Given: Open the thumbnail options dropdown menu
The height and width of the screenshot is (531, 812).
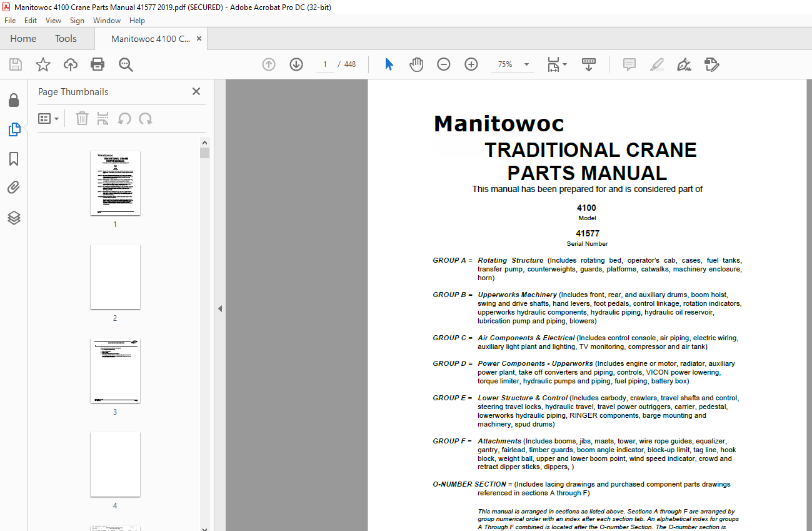Looking at the screenshot, I should click(x=49, y=118).
